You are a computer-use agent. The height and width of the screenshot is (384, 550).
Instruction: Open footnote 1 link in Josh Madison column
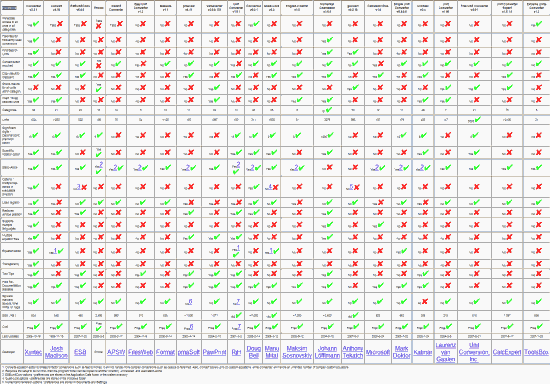55,250
